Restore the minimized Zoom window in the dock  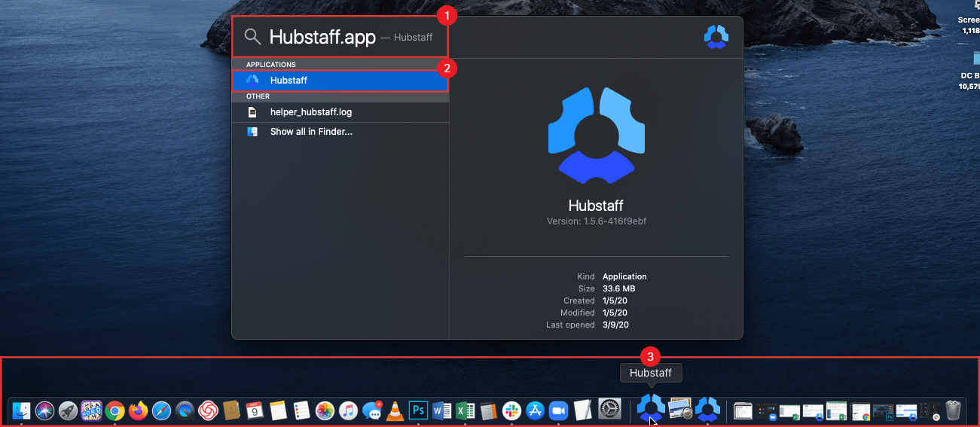tap(767, 411)
